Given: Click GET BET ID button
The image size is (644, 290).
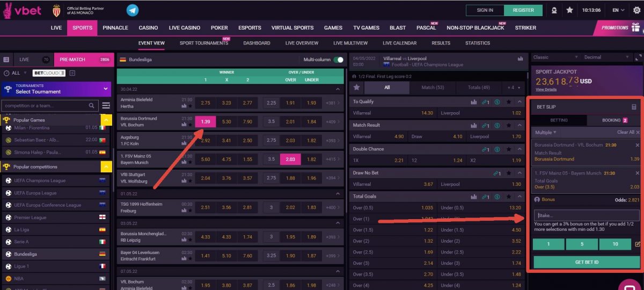Looking at the screenshot, I should pos(587,262).
